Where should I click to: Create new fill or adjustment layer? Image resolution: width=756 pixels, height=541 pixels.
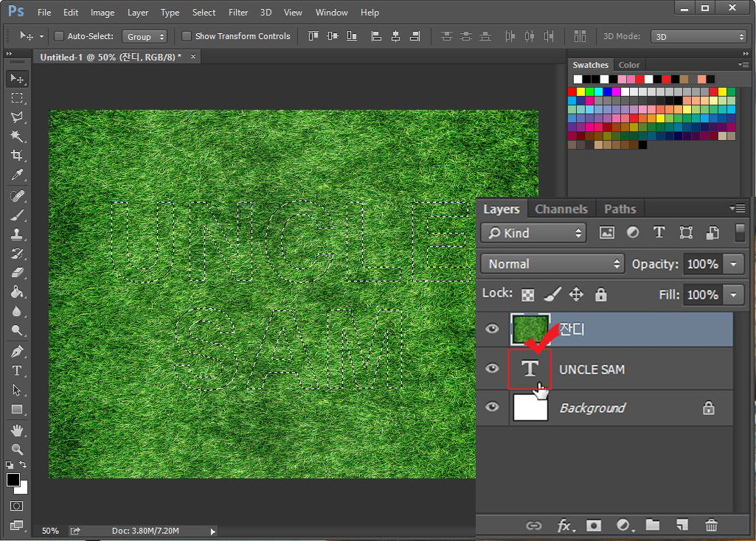(624, 525)
